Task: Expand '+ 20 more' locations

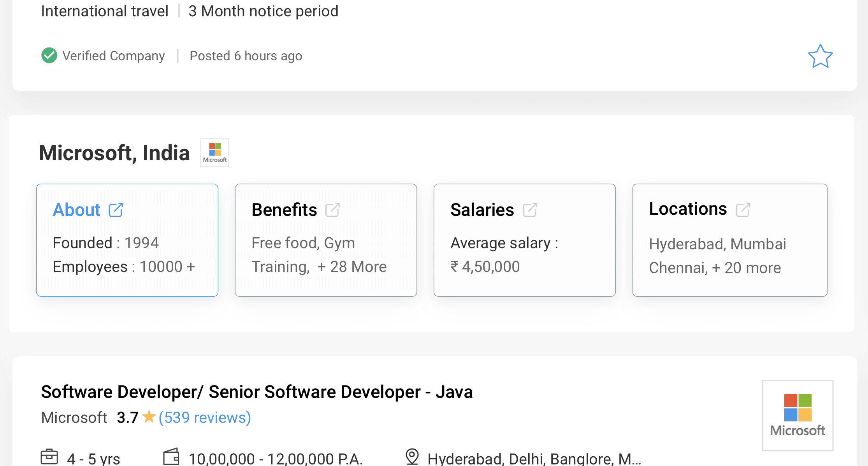Action: pos(746,268)
